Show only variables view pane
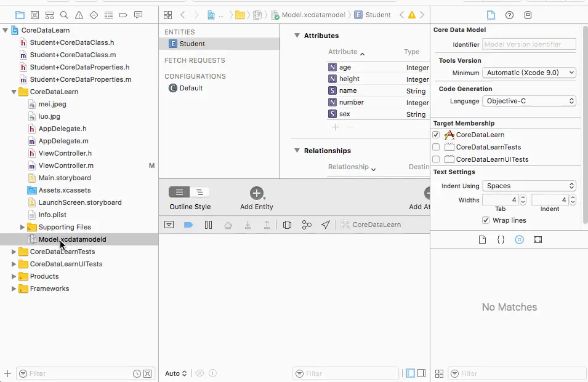The height and width of the screenshot is (382, 588). (x=411, y=373)
